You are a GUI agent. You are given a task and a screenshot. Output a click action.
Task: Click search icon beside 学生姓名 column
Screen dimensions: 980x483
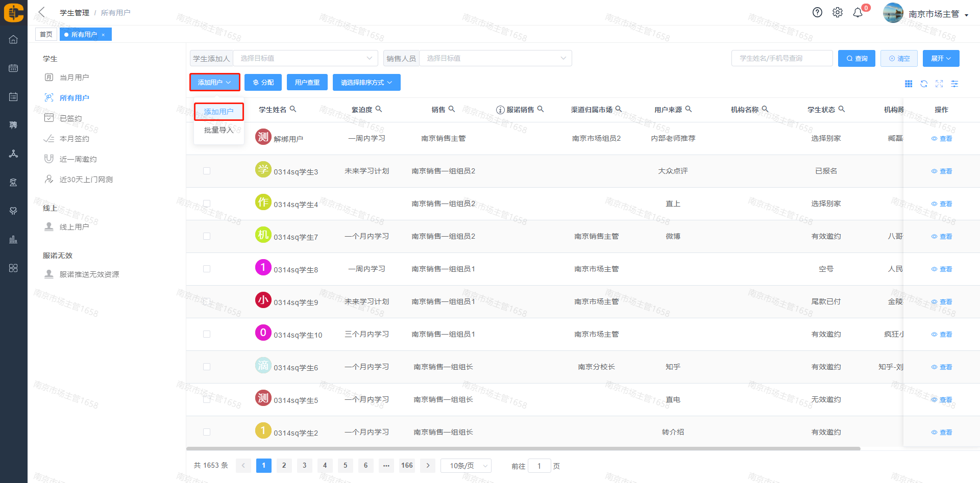tap(293, 109)
